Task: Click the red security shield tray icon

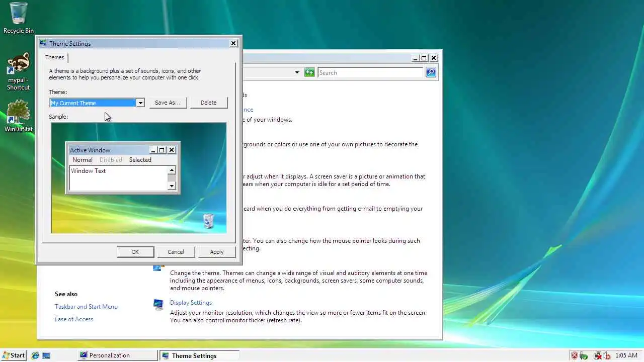Action: [x=575, y=355]
